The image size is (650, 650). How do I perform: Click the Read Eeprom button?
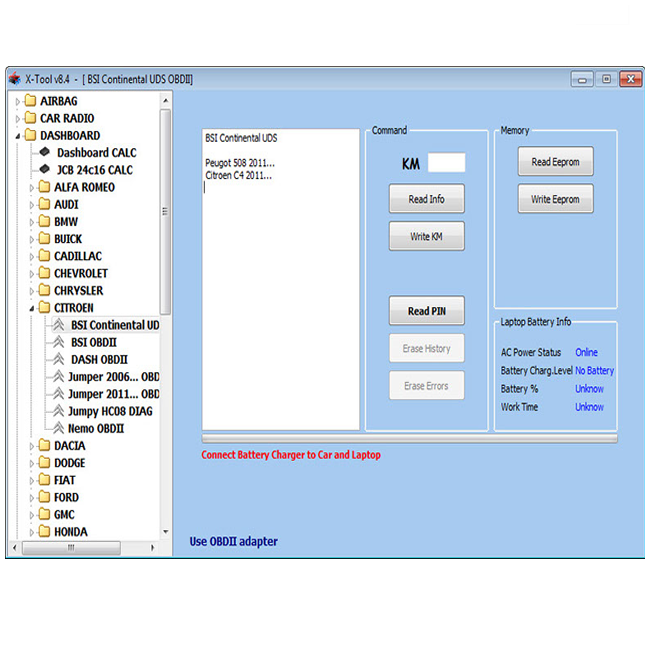555,162
